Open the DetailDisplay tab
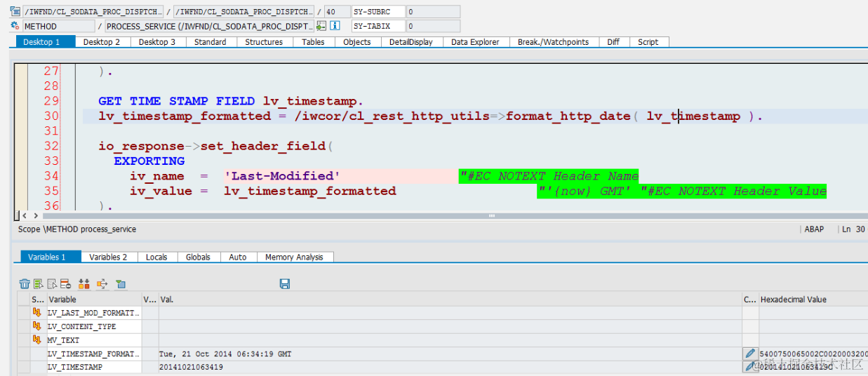The image size is (868, 376). 411,42
